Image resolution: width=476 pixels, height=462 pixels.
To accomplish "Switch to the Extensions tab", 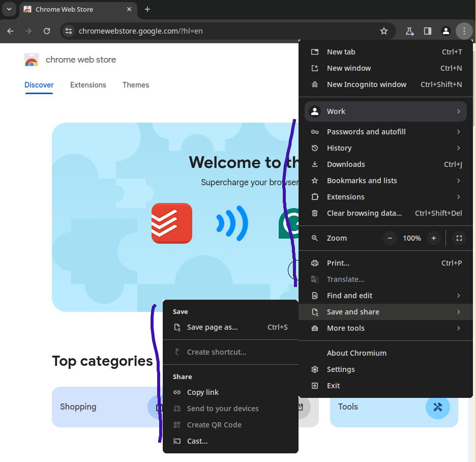I will [88, 85].
